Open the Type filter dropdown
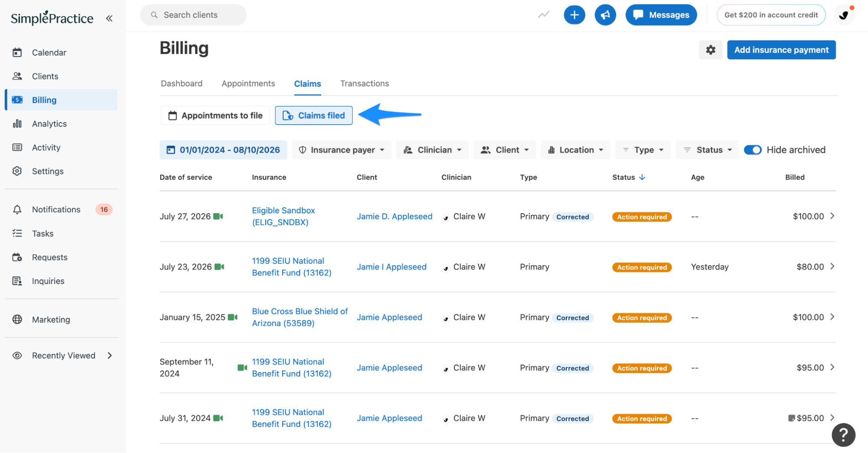This screenshot has height=453, width=868. click(x=643, y=150)
